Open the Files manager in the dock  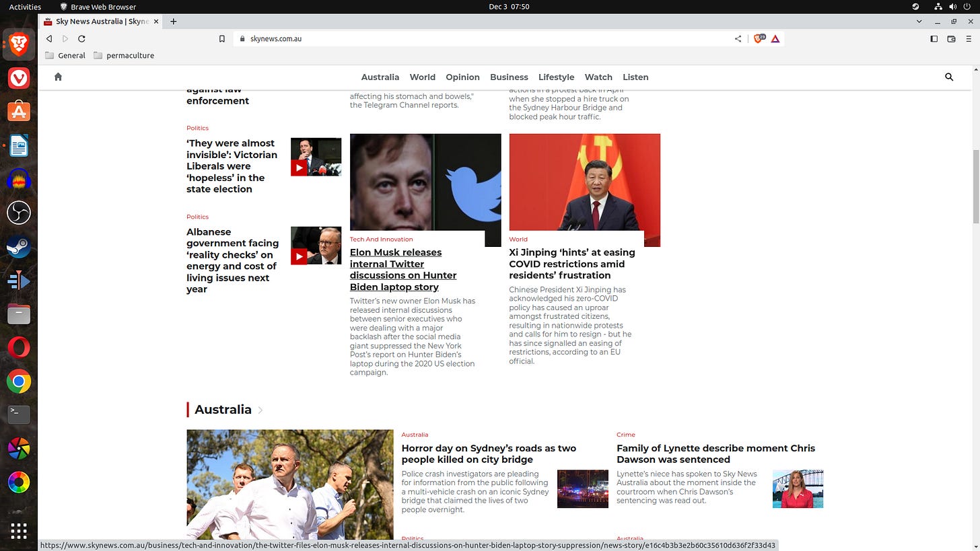[x=19, y=314]
